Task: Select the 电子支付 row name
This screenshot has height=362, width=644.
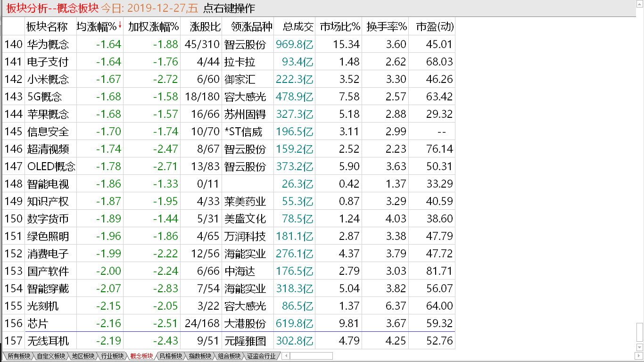Action: point(48,62)
